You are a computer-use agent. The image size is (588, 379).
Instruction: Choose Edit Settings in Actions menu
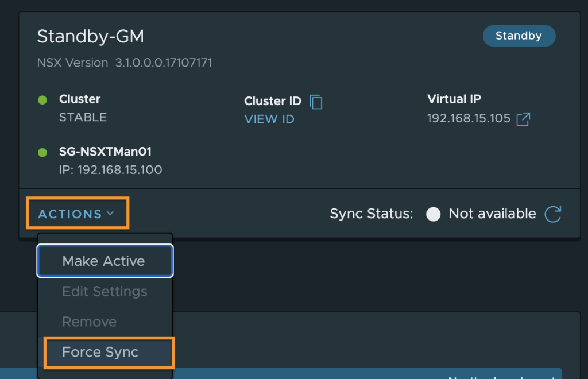click(x=105, y=291)
